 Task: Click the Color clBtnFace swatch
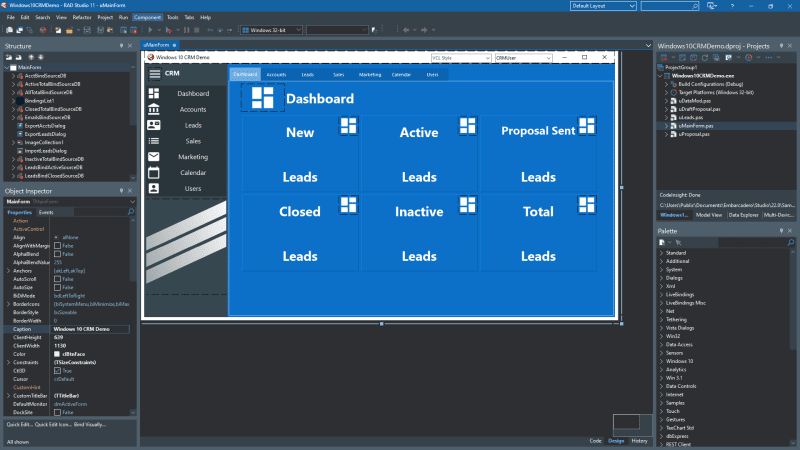[57, 353]
